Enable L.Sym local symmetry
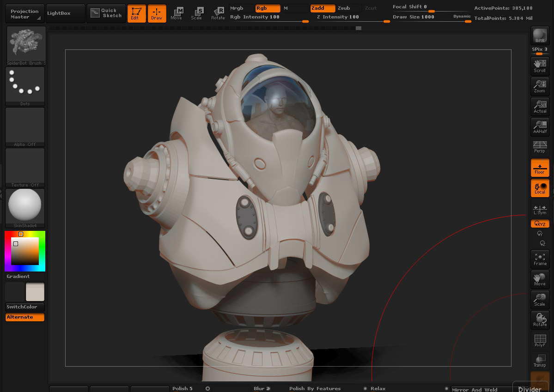Image resolution: width=554 pixels, height=392 pixels. tap(540, 210)
